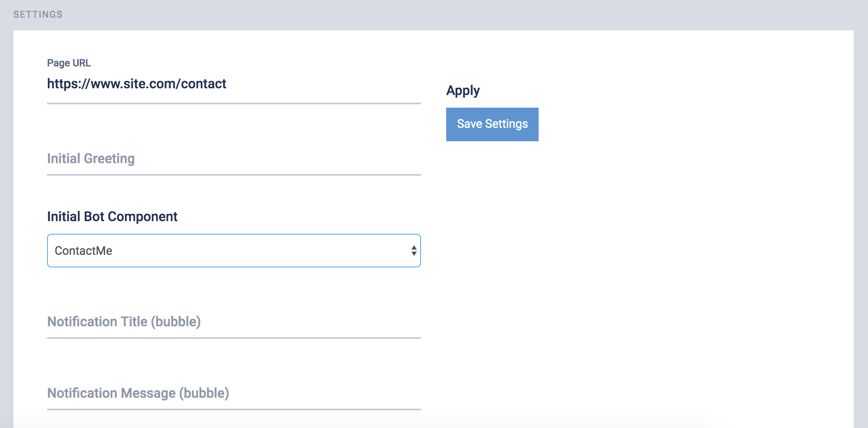The height and width of the screenshot is (428, 868).
Task: Click the Notification Message (bubble) field
Action: coord(234,394)
